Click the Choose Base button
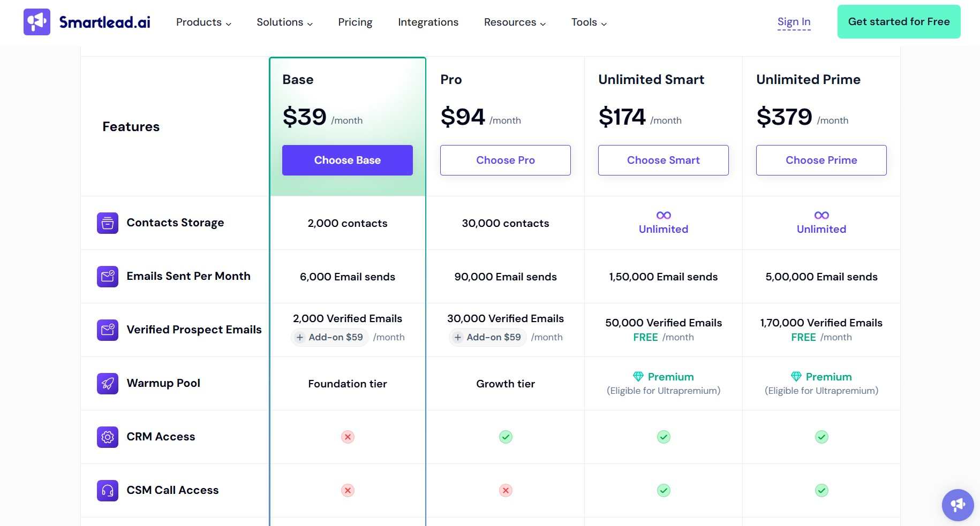Screen dimensions: 980x526 pos(347,160)
